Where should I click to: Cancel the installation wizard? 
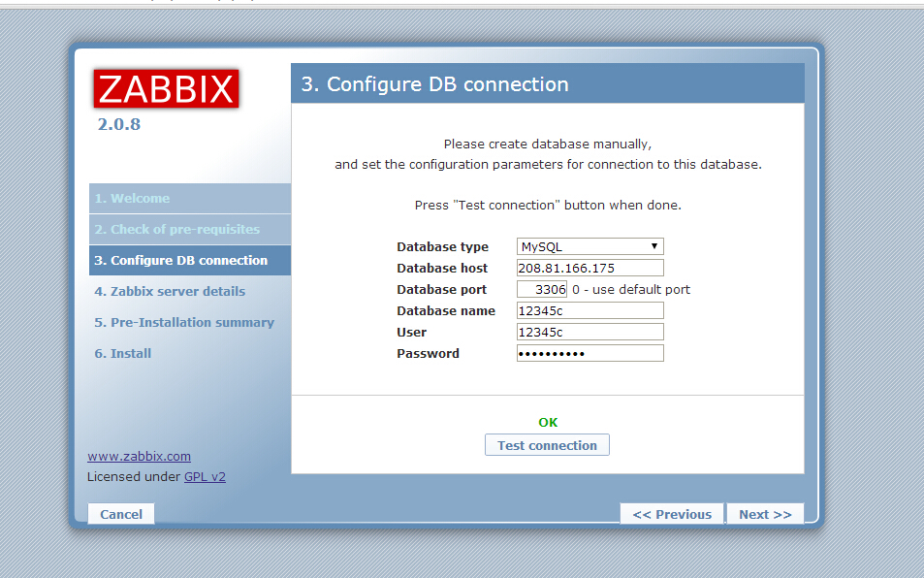tap(121, 514)
